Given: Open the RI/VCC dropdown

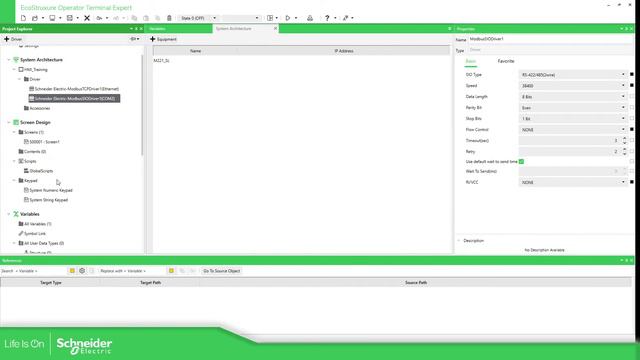Looking at the screenshot, I should click(x=573, y=182).
